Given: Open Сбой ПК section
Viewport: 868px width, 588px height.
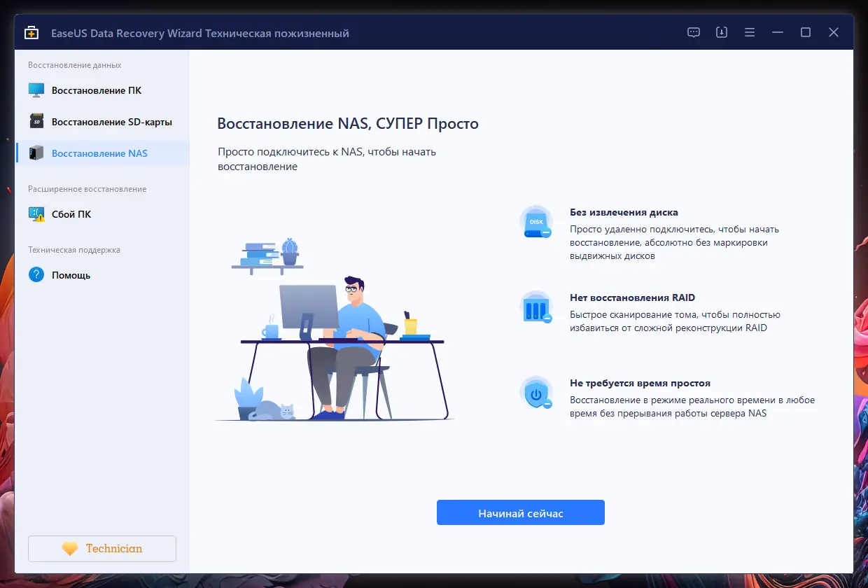Looking at the screenshot, I should click(102, 214).
